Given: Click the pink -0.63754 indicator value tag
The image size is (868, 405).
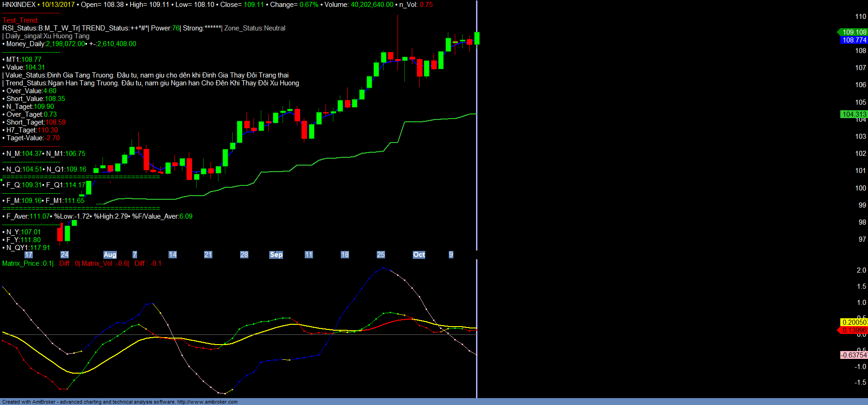Looking at the screenshot, I should pyautogui.click(x=854, y=355).
